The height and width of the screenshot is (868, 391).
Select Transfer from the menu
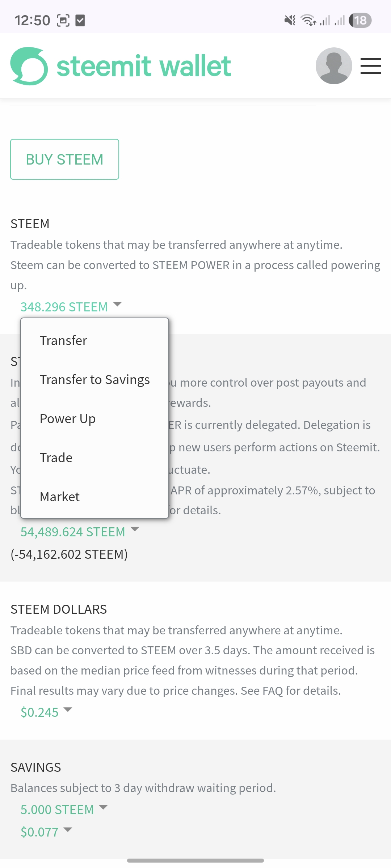[63, 340]
